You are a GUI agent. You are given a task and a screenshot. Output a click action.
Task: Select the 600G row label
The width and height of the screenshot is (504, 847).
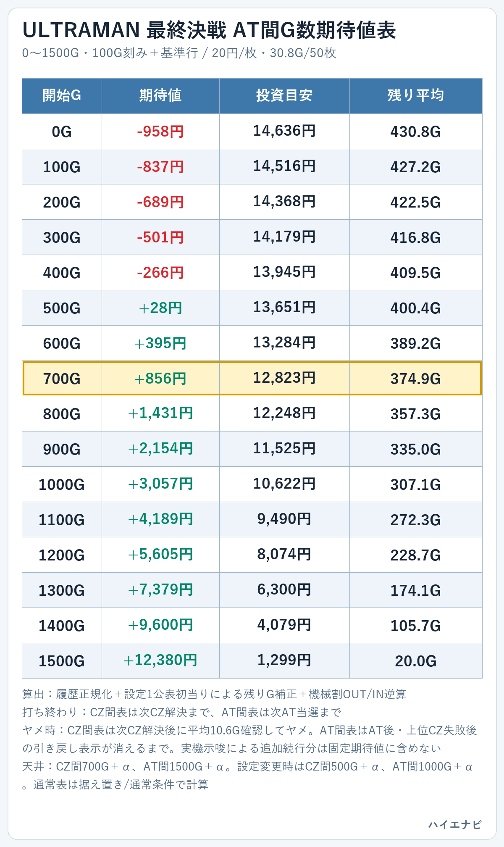coord(62,343)
